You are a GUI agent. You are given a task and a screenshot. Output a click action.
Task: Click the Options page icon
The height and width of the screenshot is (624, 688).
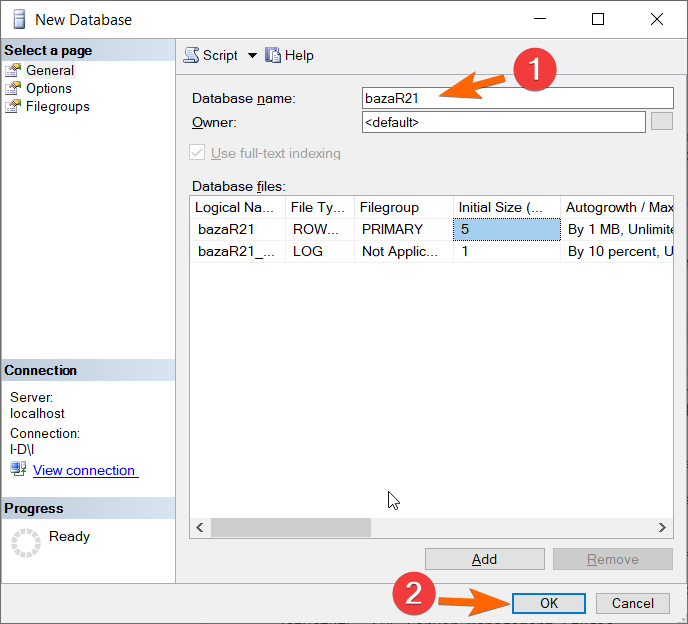click(13, 88)
